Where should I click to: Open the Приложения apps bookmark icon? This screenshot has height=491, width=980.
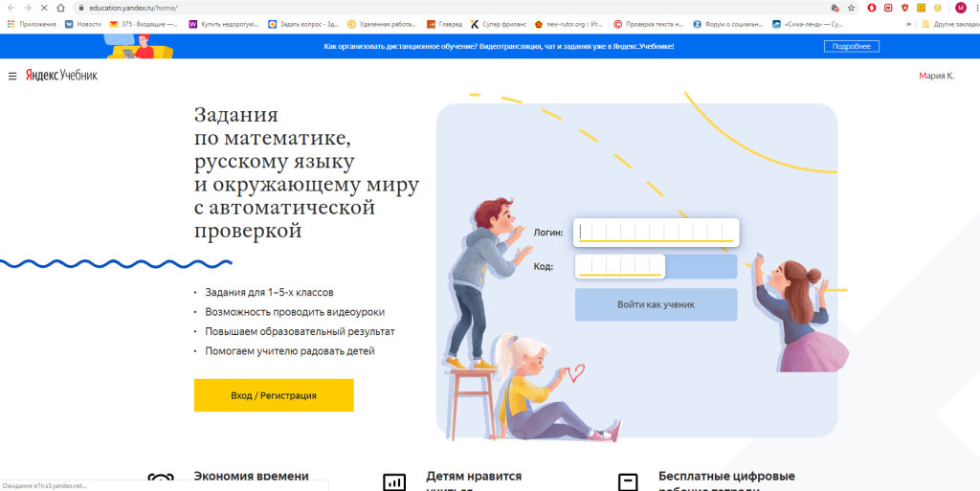11,24
